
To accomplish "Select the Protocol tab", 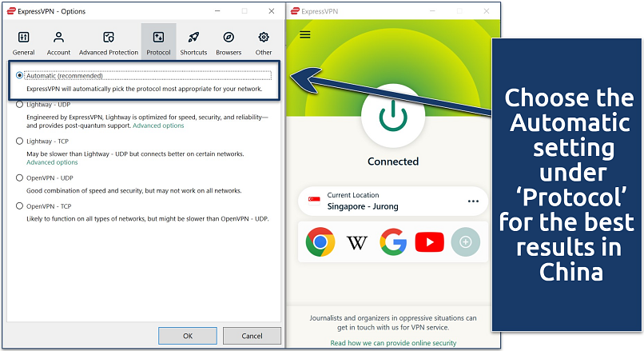I will (x=158, y=42).
